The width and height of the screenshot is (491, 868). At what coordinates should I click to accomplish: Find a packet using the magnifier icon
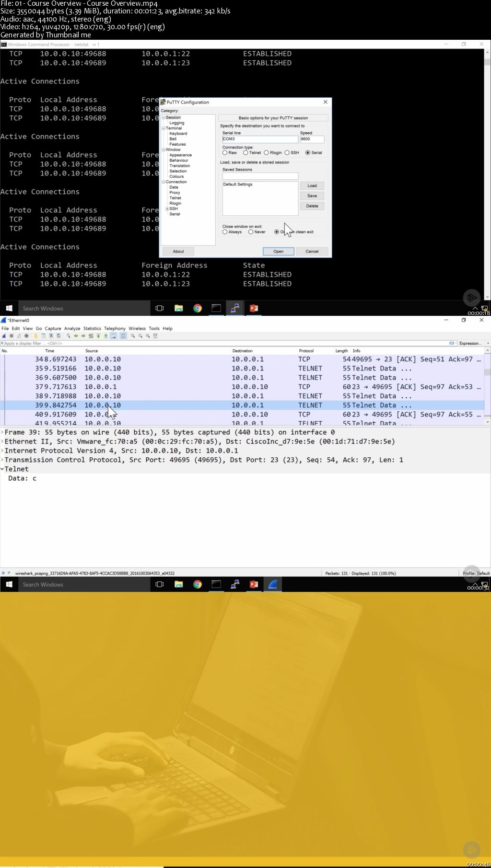(69, 336)
